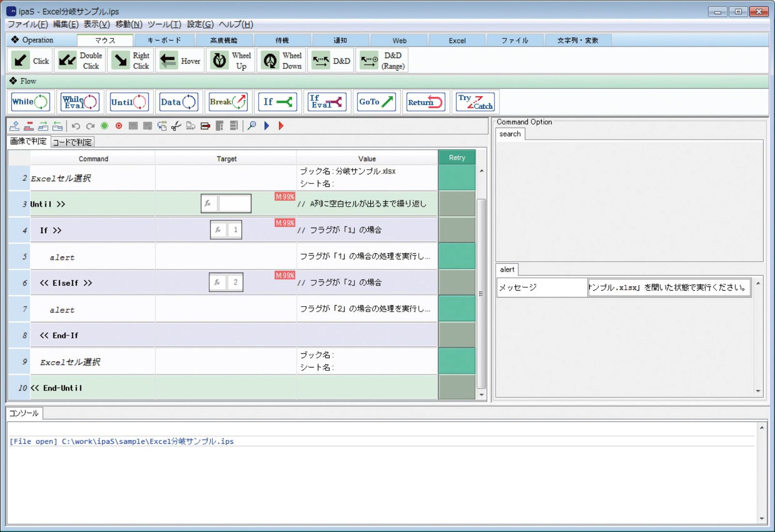This screenshot has width=775, height=532.
Task: Switch to the Excel operation tab
Action: [457, 41]
